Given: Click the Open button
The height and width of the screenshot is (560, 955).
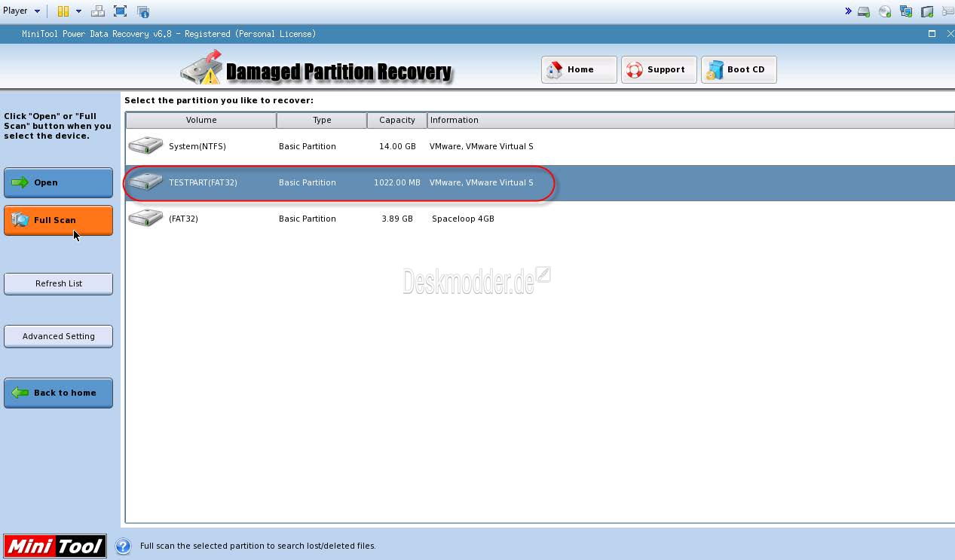Looking at the screenshot, I should click(x=58, y=182).
